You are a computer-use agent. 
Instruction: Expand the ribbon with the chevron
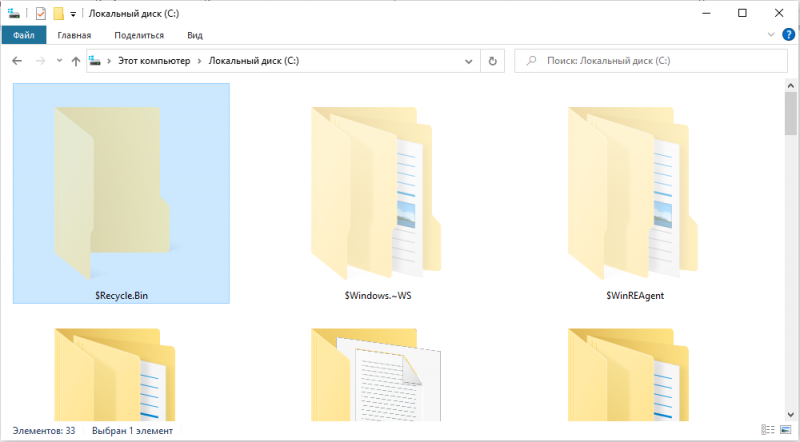771,35
